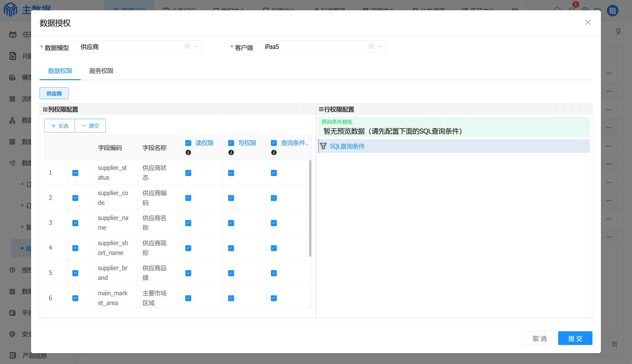Click the user avatar icon at top right
Viewport: 632px width, 364px height.
(x=612, y=11)
